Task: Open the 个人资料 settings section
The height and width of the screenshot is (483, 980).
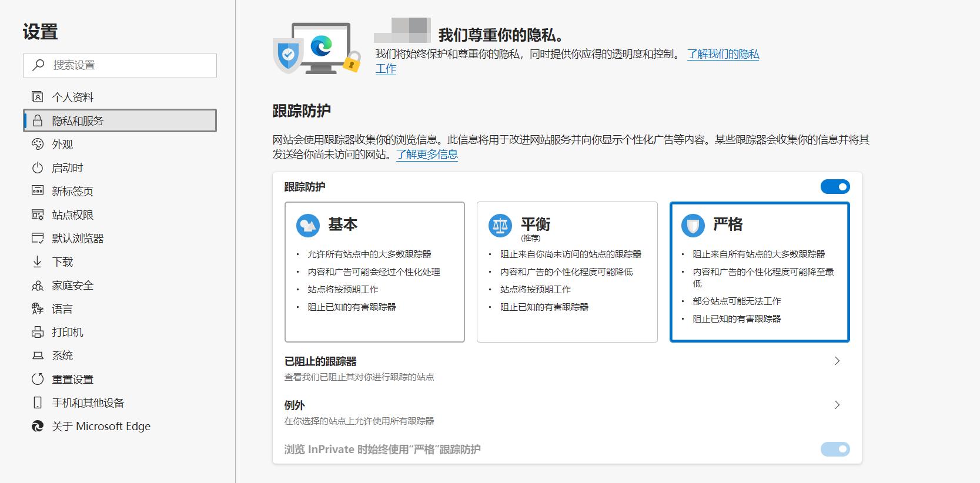Action: (120, 97)
